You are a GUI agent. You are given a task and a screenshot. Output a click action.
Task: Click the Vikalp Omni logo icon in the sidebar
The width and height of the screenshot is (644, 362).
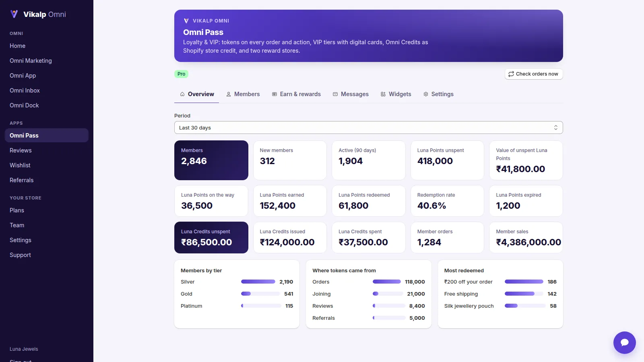[14, 14]
